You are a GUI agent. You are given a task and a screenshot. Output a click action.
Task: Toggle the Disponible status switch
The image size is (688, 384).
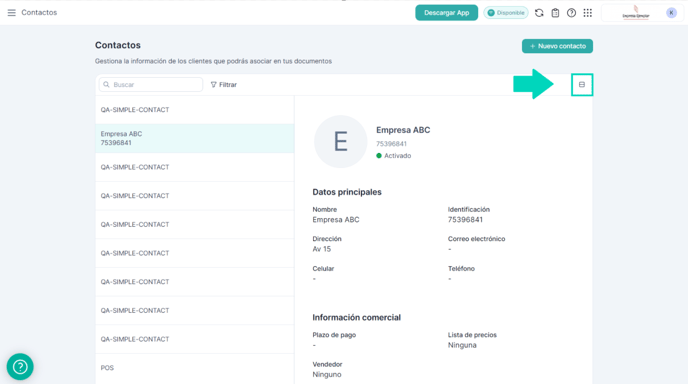(506, 13)
